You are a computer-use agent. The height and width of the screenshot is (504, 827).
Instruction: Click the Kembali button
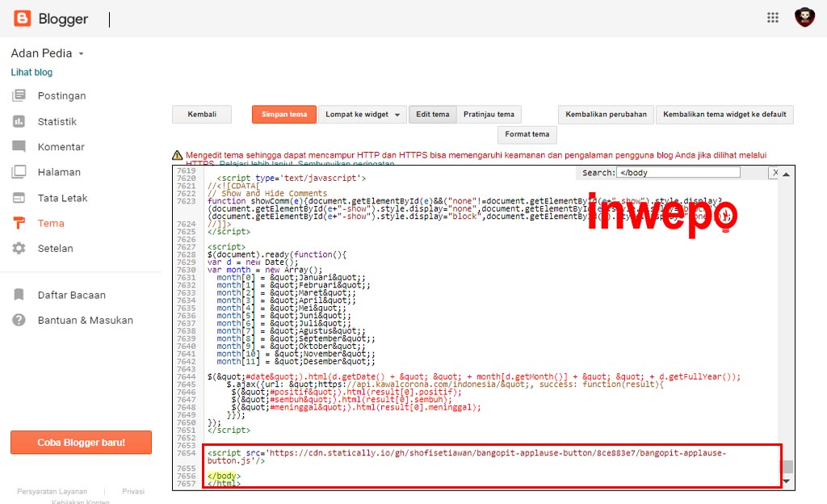tap(202, 115)
